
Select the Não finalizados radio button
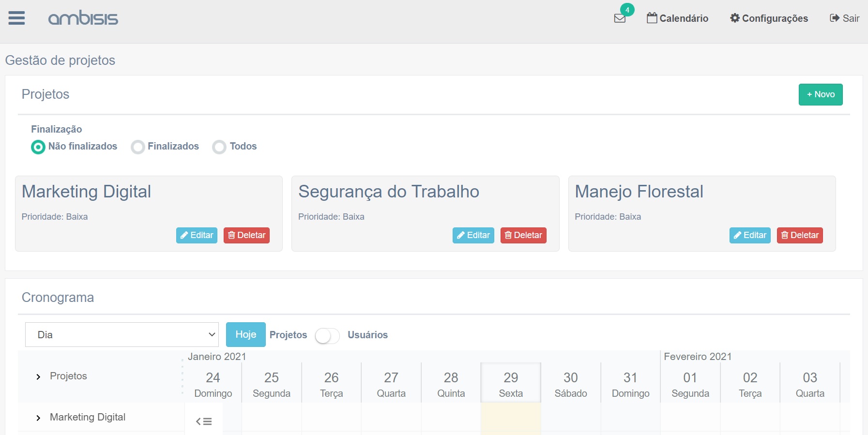pos(38,147)
